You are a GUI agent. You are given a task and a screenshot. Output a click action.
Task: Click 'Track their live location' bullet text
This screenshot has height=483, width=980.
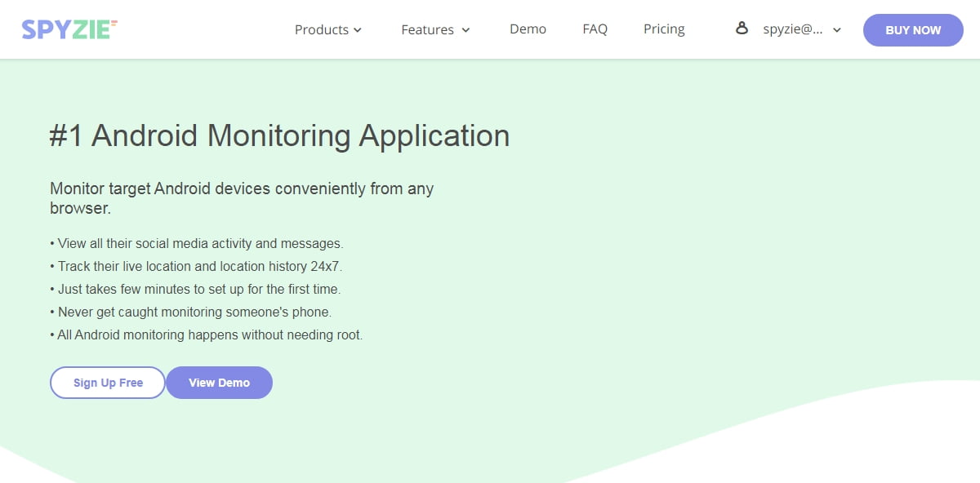196,266
